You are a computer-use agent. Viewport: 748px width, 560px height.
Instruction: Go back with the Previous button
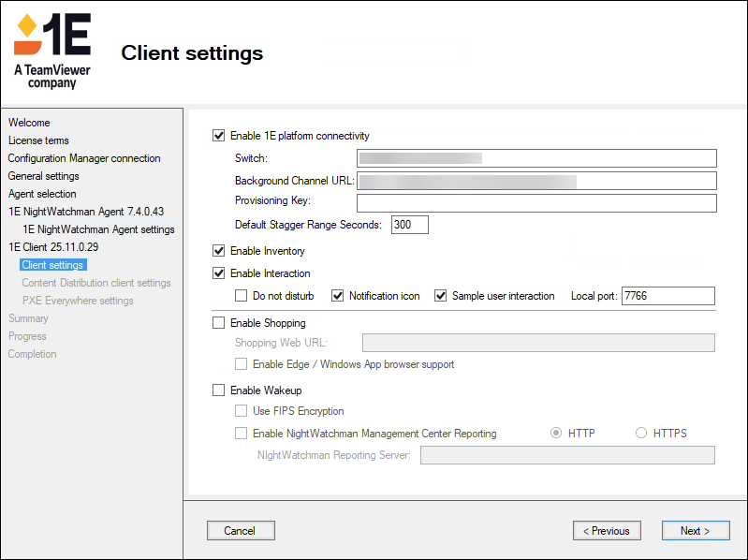tap(607, 531)
